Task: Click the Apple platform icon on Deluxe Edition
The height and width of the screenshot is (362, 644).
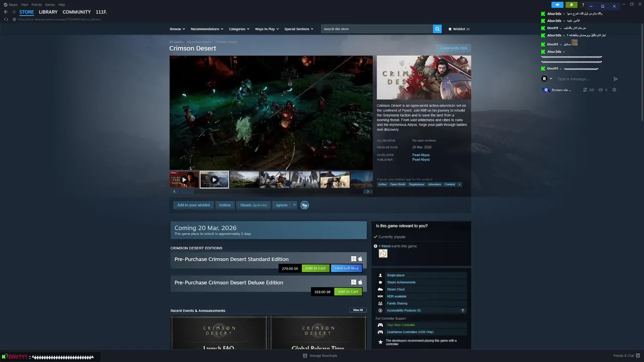Action: click(x=360, y=282)
